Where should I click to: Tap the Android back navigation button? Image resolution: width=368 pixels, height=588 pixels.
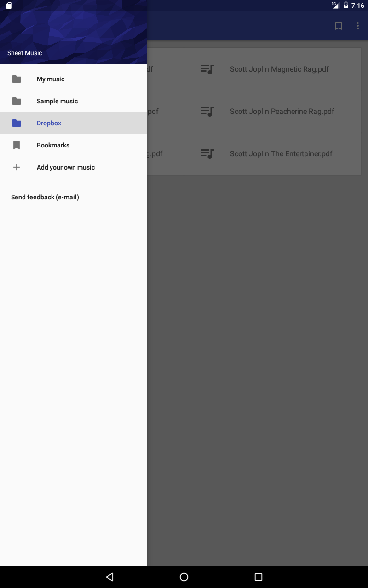pos(109,577)
